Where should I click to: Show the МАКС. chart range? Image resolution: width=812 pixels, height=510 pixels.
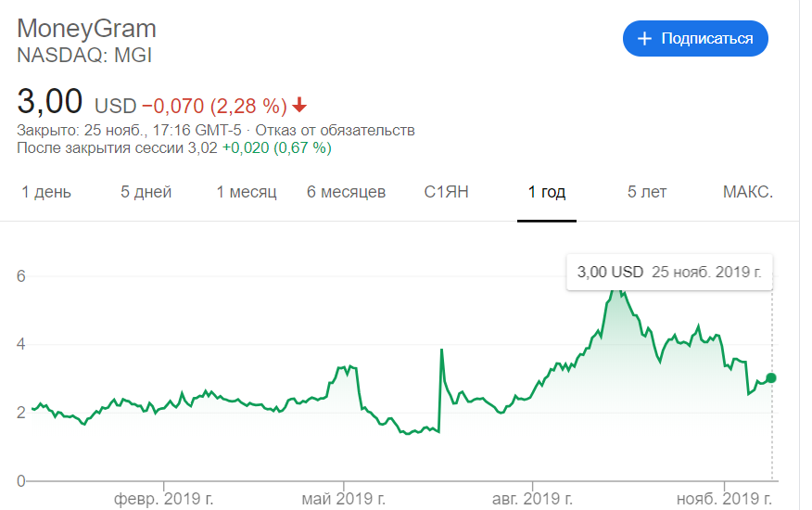(748, 192)
